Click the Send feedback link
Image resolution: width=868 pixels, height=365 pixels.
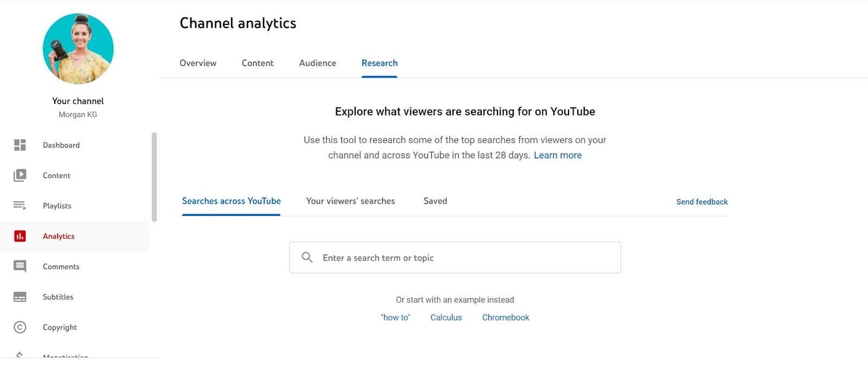click(x=702, y=202)
